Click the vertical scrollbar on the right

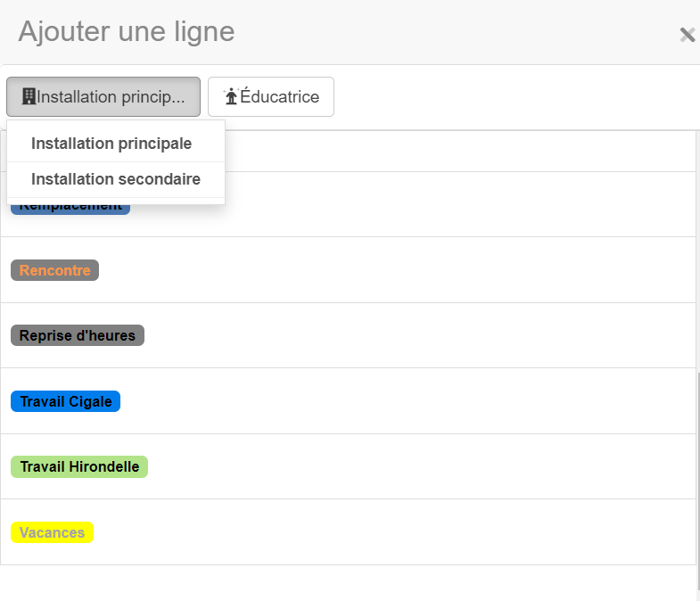pos(697,482)
